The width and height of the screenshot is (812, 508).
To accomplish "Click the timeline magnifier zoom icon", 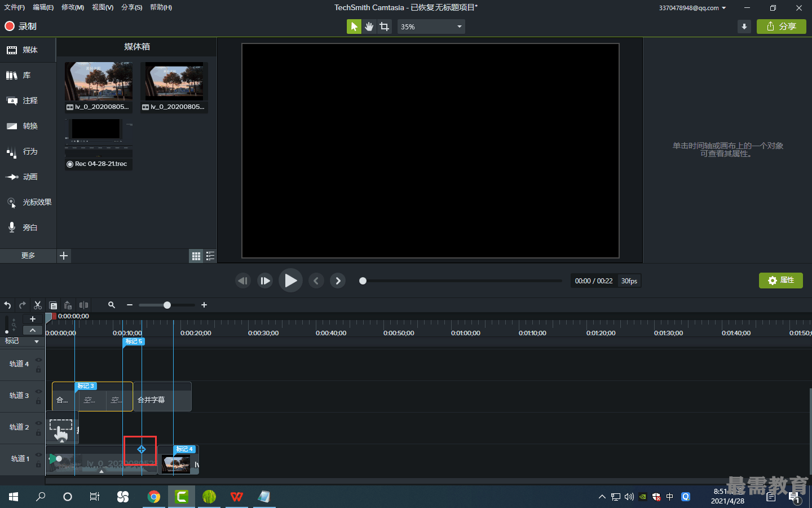I will [112, 305].
